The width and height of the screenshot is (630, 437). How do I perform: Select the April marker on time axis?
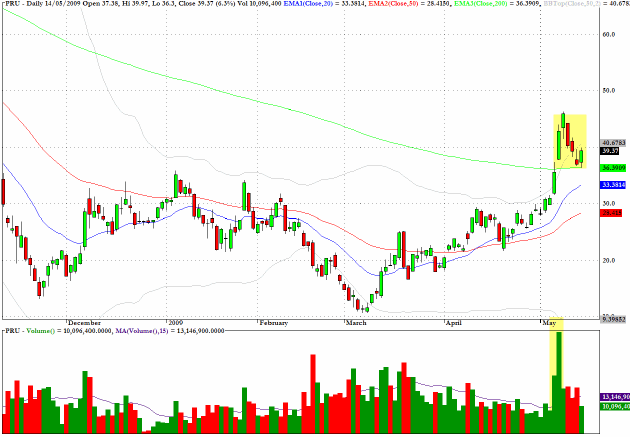click(454, 323)
